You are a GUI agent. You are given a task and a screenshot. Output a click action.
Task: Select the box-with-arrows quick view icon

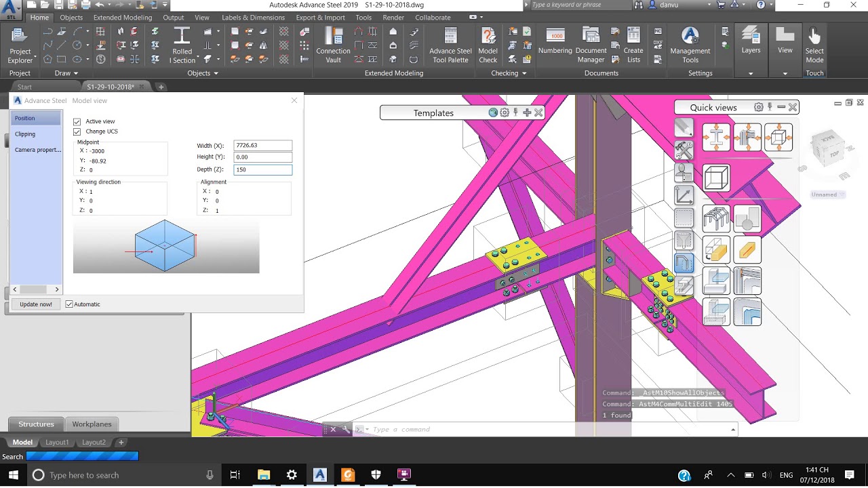778,137
